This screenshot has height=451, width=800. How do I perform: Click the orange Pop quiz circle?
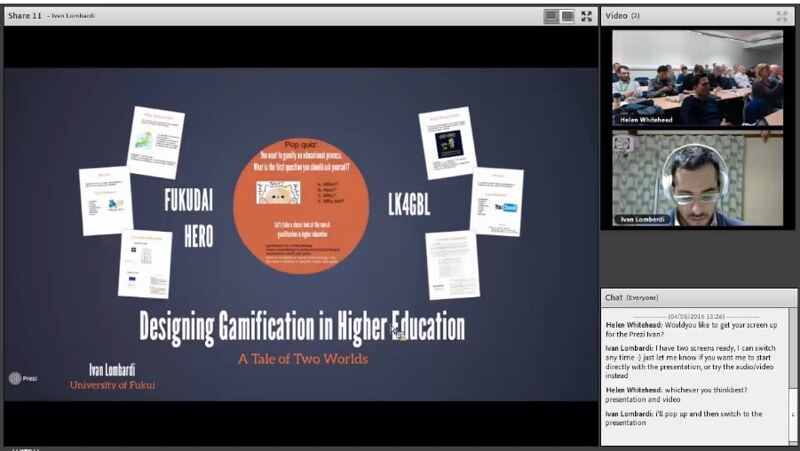(301, 206)
